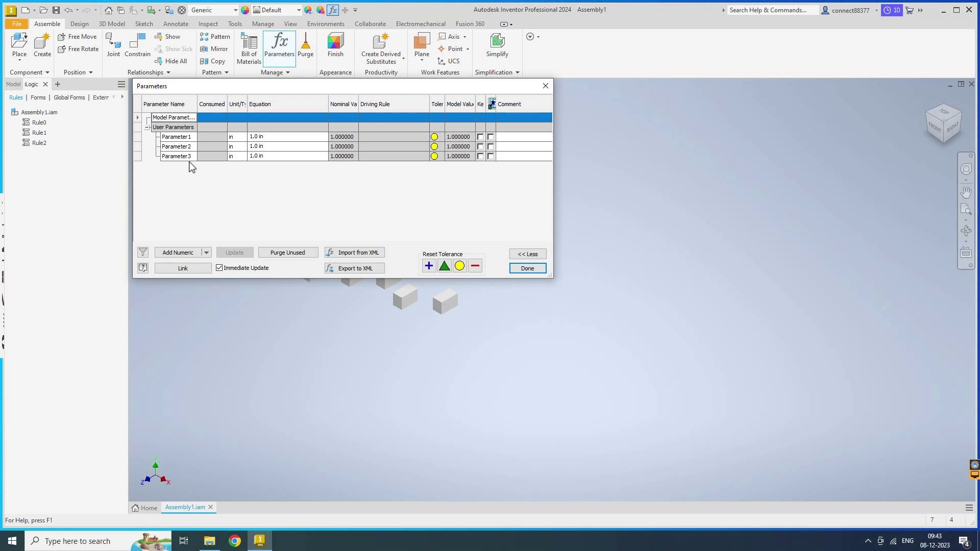This screenshot has width=980, height=551.
Task: Click the ViewCube in the viewport
Action: coord(943,123)
